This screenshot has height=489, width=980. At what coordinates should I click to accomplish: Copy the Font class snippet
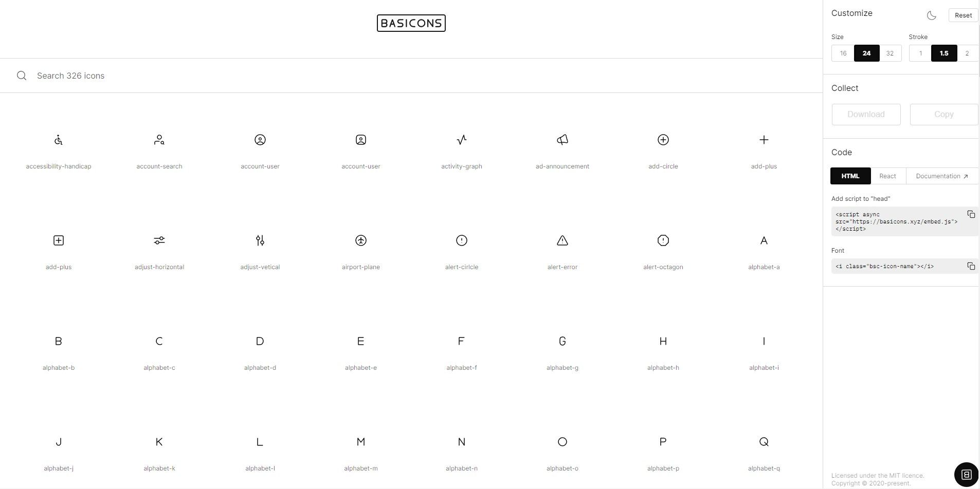971,266
